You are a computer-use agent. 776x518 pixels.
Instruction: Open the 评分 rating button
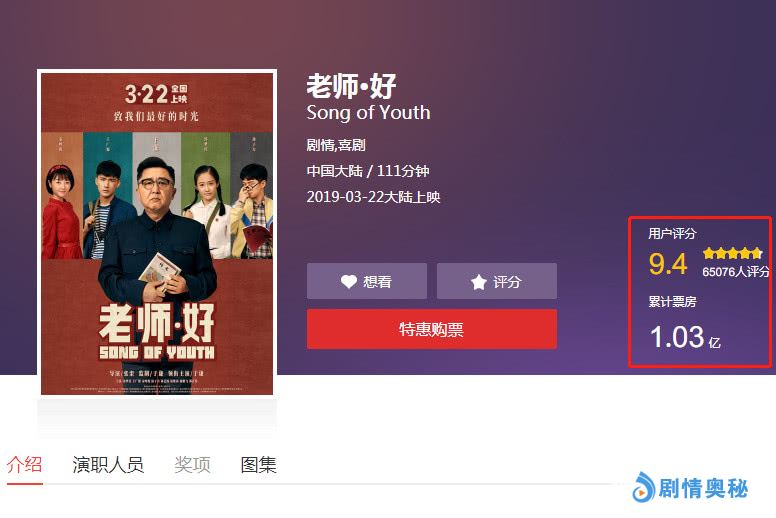(497, 281)
